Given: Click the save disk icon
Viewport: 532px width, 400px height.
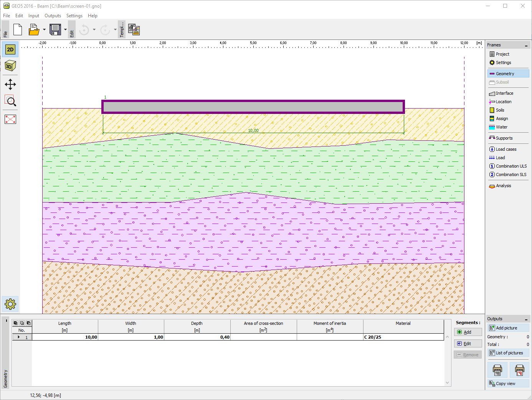Looking at the screenshot, I should [x=55, y=30].
